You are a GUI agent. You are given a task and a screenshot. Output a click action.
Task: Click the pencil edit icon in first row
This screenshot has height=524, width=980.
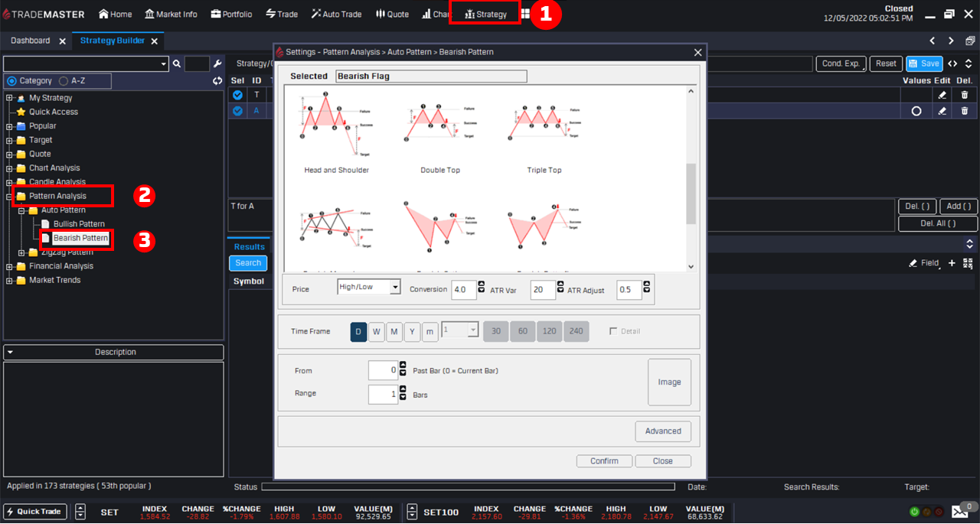(942, 95)
